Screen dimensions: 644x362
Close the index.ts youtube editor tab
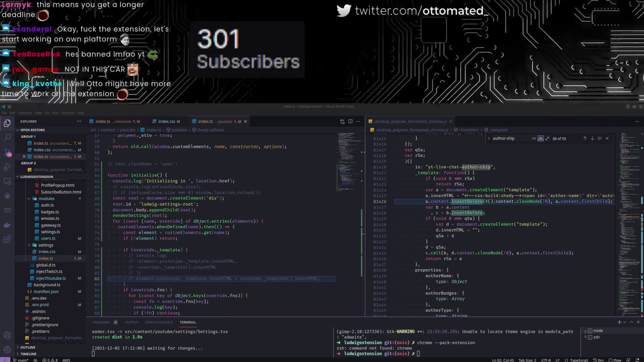pos(246,121)
